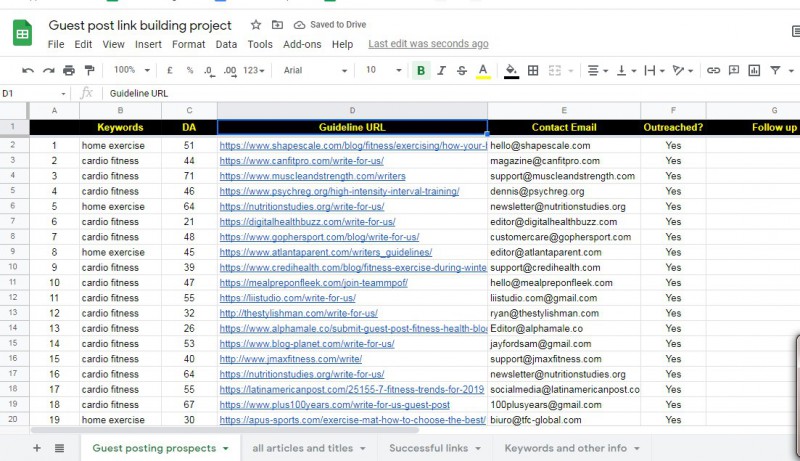Open the jmaxfitness write link
The width and height of the screenshot is (800, 461).
click(x=291, y=359)
